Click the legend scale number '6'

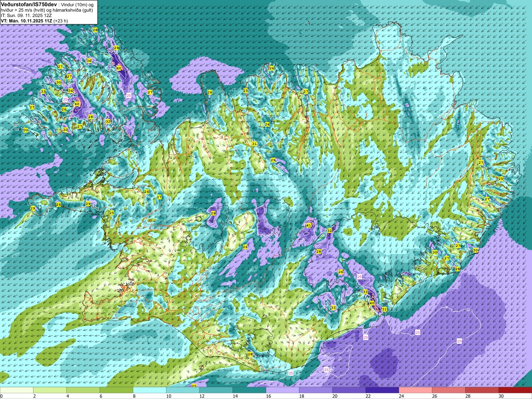click(101, 396)
